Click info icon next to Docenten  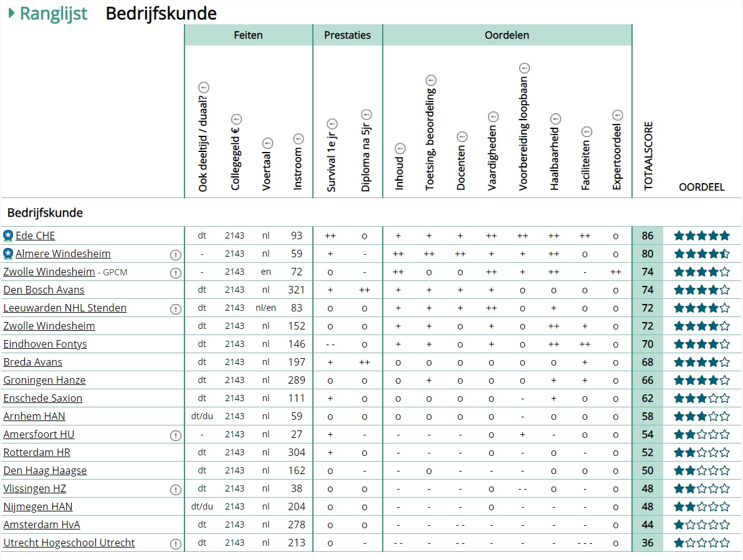coord(462,137)
